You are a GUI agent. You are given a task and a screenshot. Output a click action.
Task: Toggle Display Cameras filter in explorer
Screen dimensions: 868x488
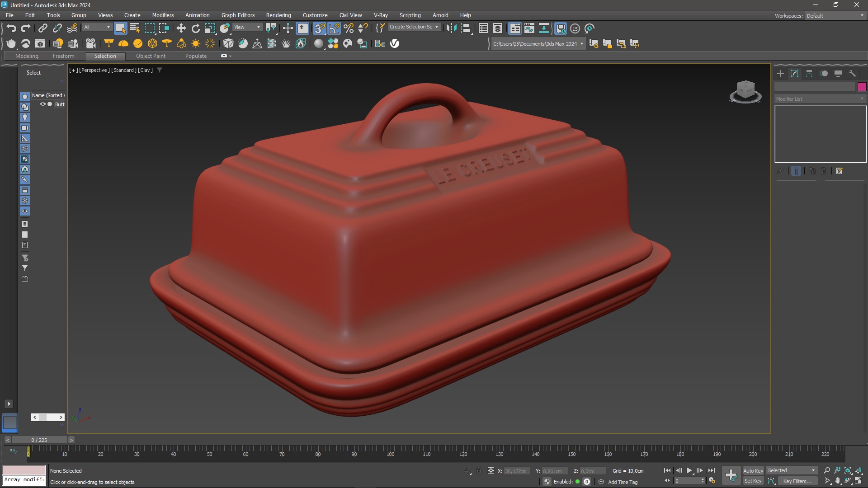click(25, 128)
